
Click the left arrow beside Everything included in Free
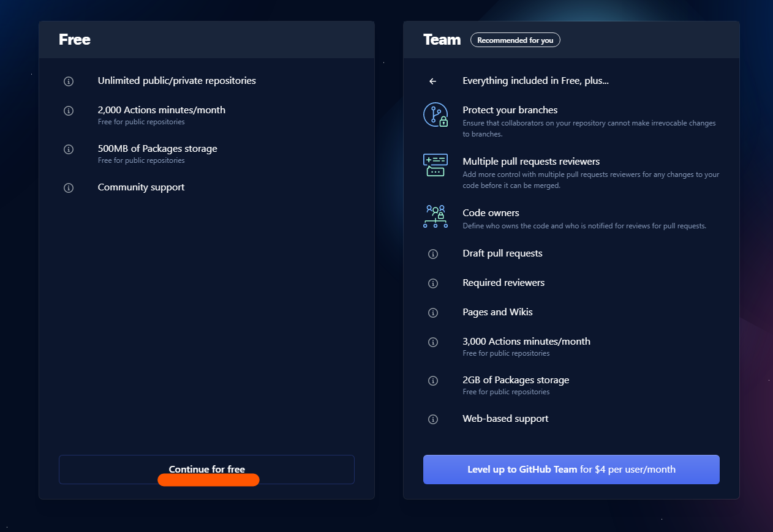click(433, 81)
